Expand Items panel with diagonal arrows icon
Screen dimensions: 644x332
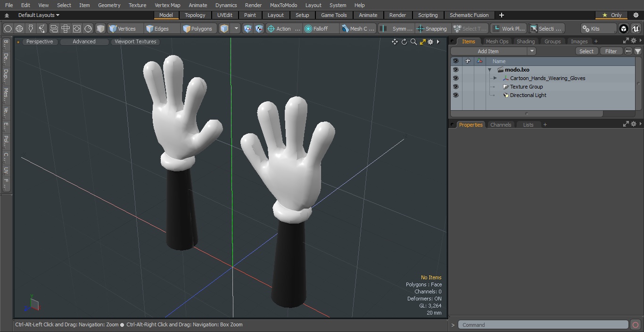click(626, 41)
